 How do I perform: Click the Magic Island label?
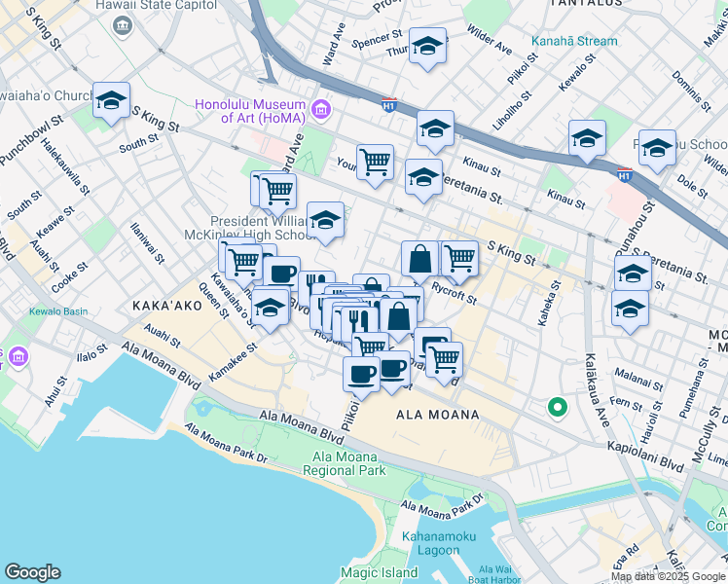[x=380, y=572]
